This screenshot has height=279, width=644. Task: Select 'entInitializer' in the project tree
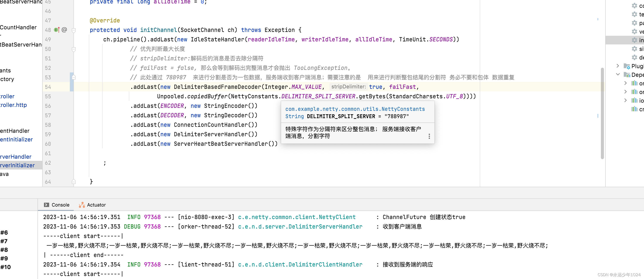click(17, 139)
